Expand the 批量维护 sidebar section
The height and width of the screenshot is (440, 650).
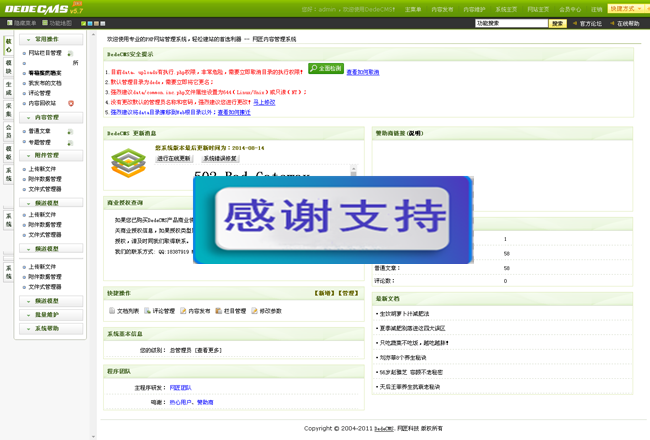tap(51, 315)
